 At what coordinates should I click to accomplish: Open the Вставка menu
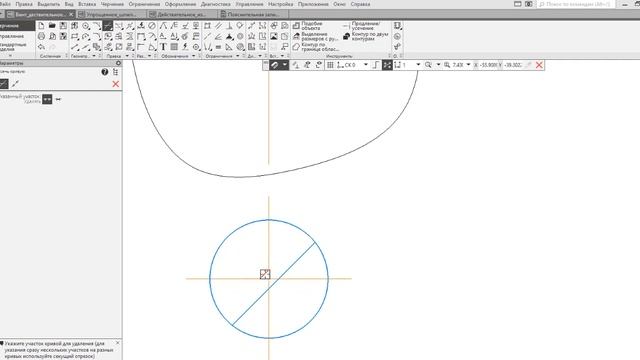(x=87, y=4)
